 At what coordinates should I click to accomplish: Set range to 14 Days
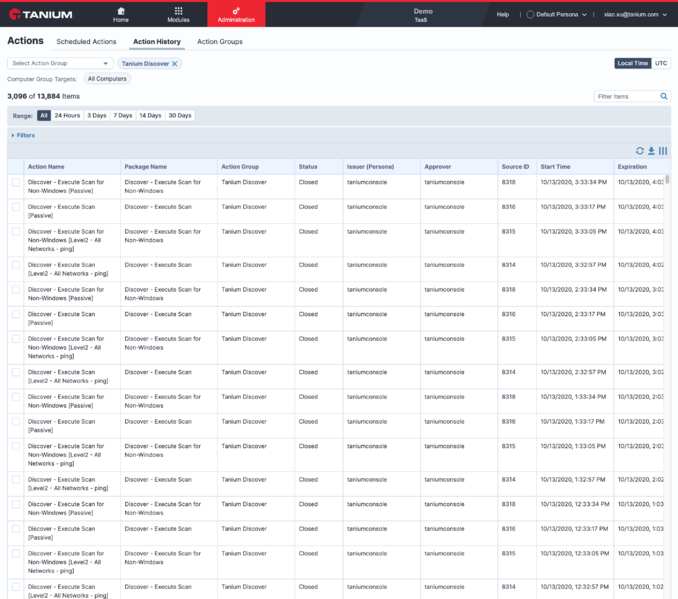point(150,115)
